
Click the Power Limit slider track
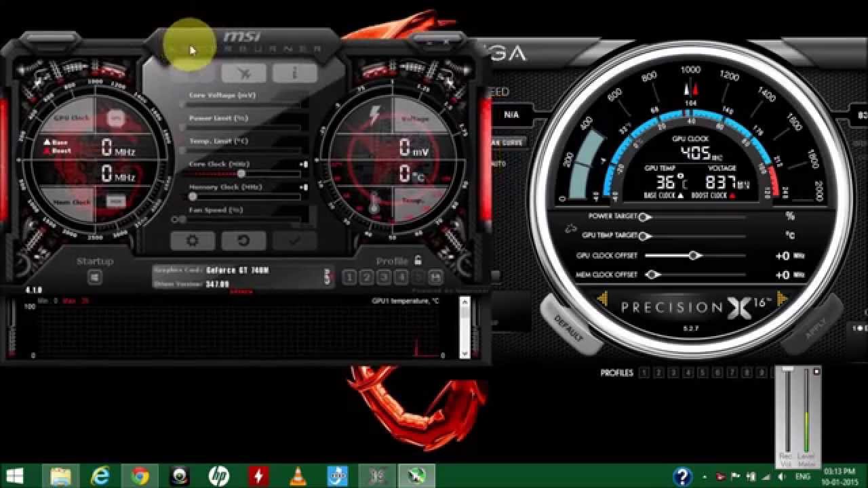tap(244, 127)
